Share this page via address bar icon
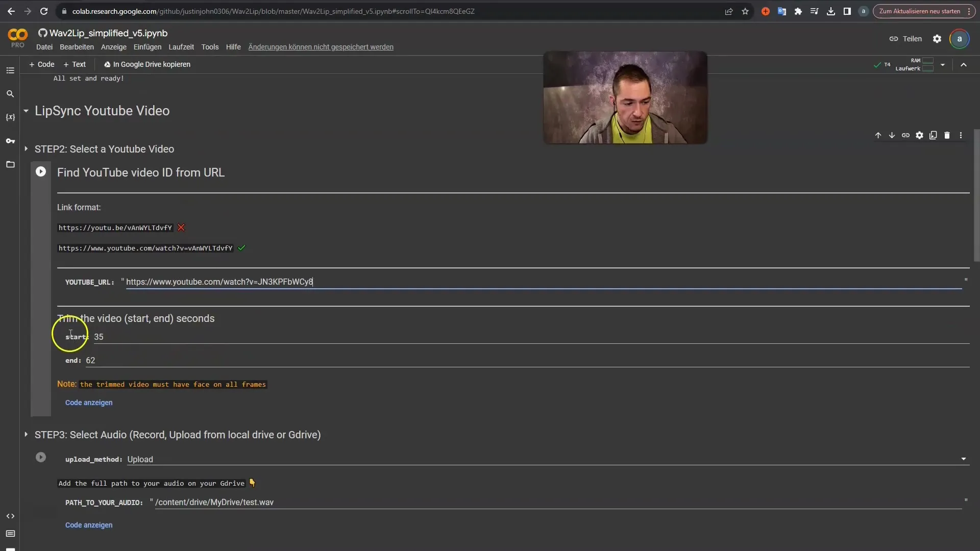 tap(729, 11)
